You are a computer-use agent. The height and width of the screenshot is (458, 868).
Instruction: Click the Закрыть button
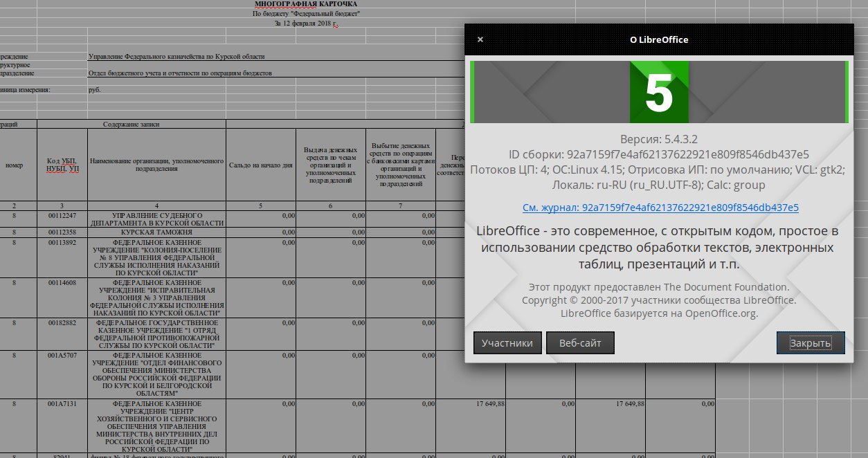click(x=811, y=343)
